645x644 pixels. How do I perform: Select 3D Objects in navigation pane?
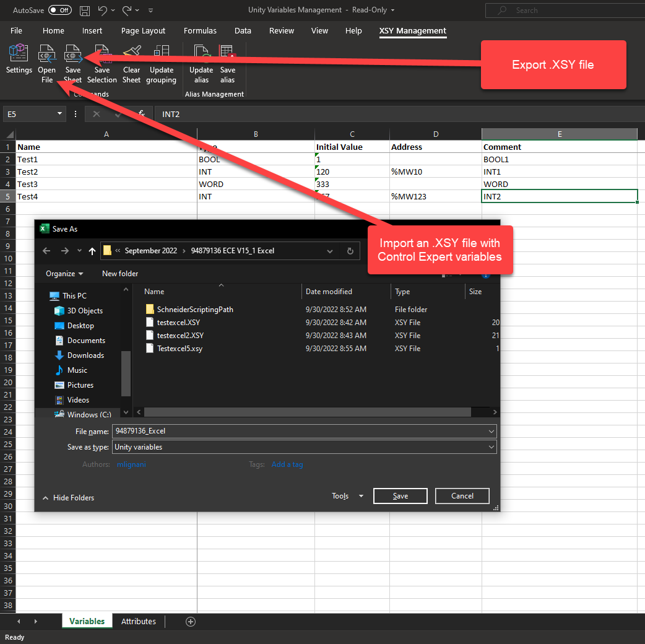pos(85,311)
